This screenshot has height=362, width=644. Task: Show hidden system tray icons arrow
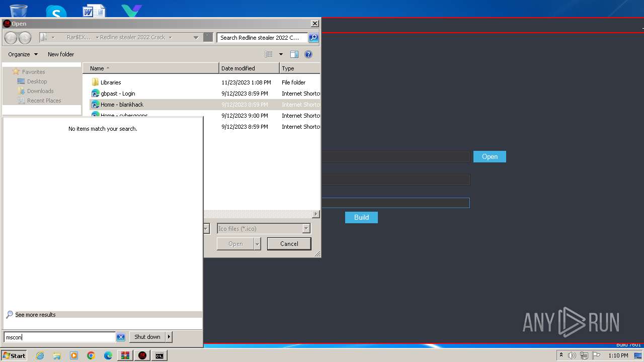coord(561,355)
